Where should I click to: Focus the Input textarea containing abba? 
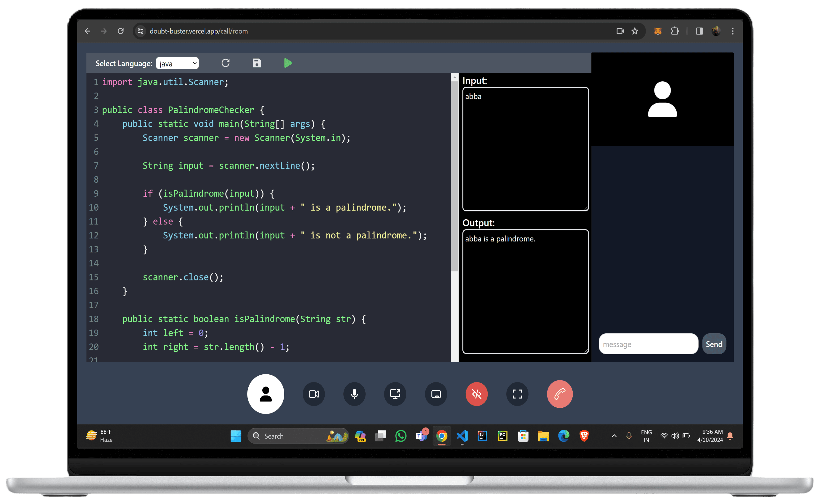tap(525, 149)
